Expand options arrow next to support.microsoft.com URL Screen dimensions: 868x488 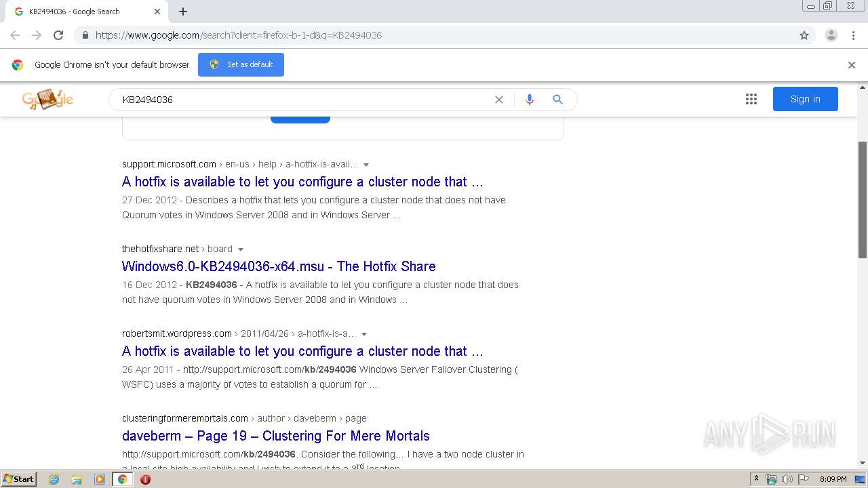(x=366, y=165)
